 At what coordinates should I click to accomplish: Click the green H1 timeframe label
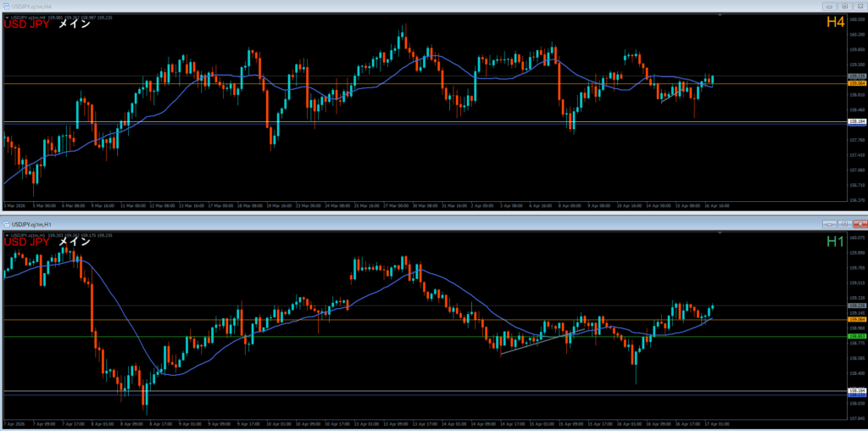(835, 242)
